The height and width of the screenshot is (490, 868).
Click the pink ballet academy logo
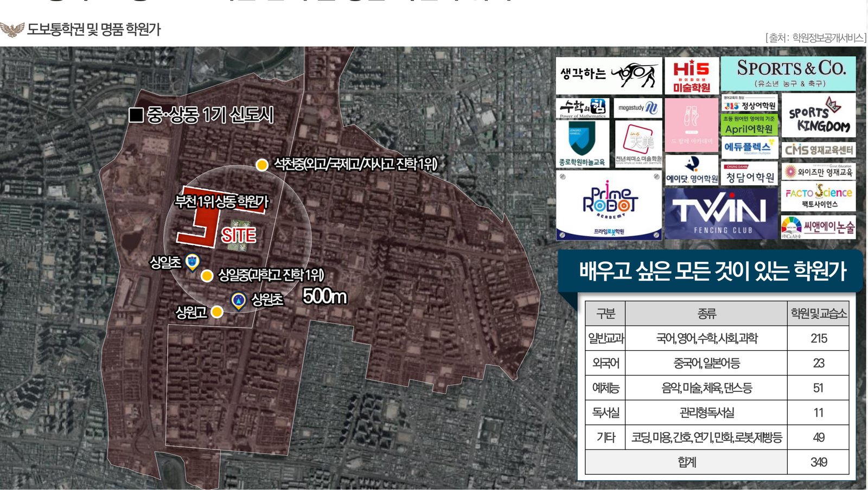pyautogui.click(x=692, y=125)
